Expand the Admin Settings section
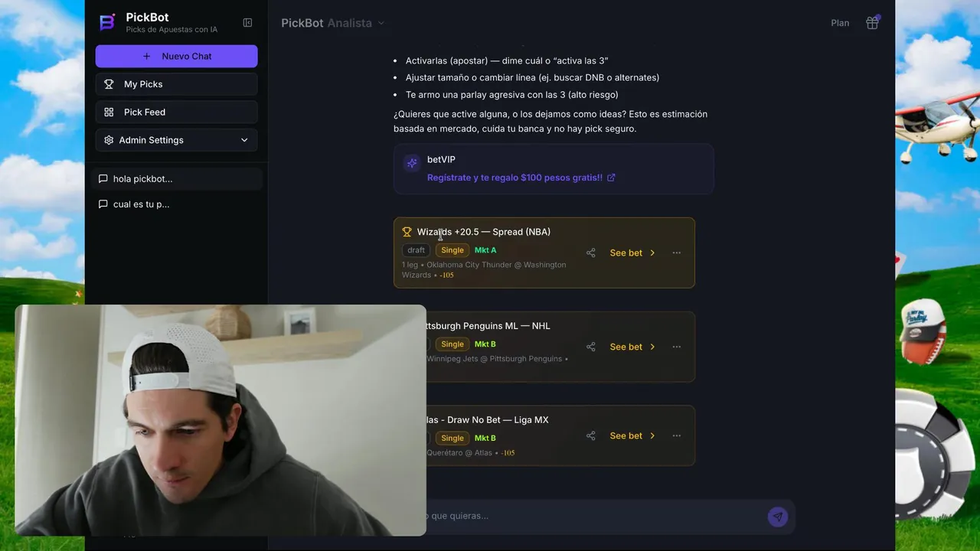The width and height of the screenshot is (980, 551). pyautogui.click(x=177, y=140)
